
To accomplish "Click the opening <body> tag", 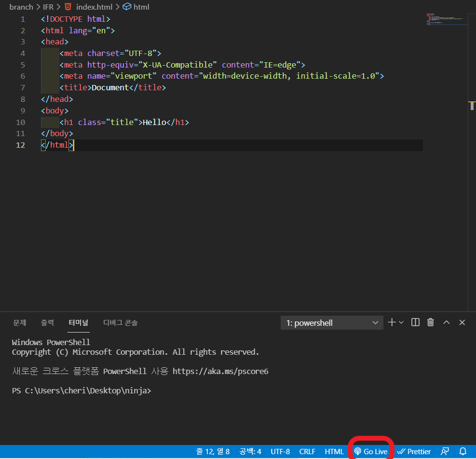I will 54,111.
